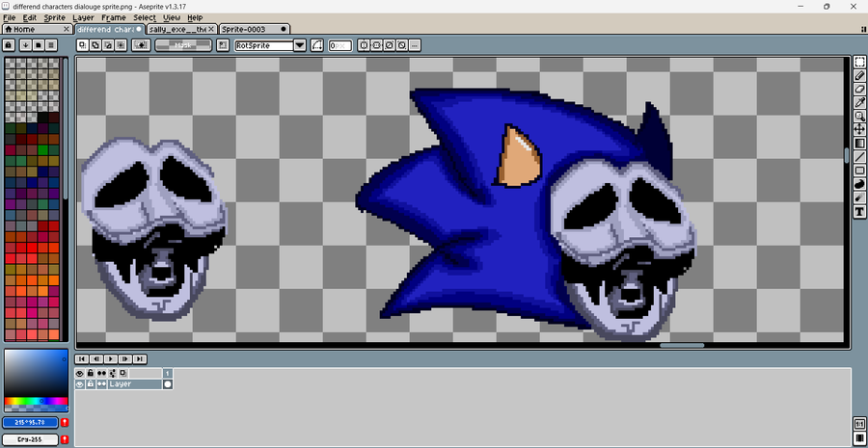Toggle lock for all layers in header
The height and width of the screenshot is (448, 868).
pos(91,374)
